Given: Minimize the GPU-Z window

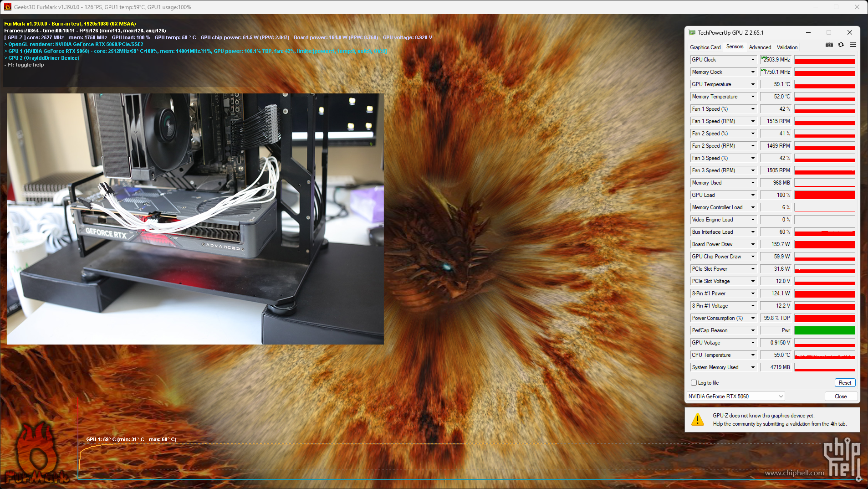Looking at the screenshot, I should (x=808, y=32).
